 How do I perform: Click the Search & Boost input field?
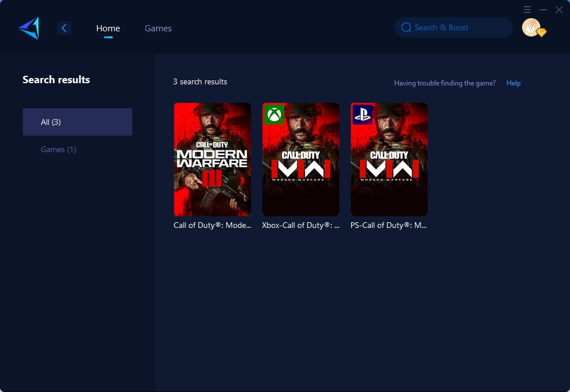coord(453,27)
